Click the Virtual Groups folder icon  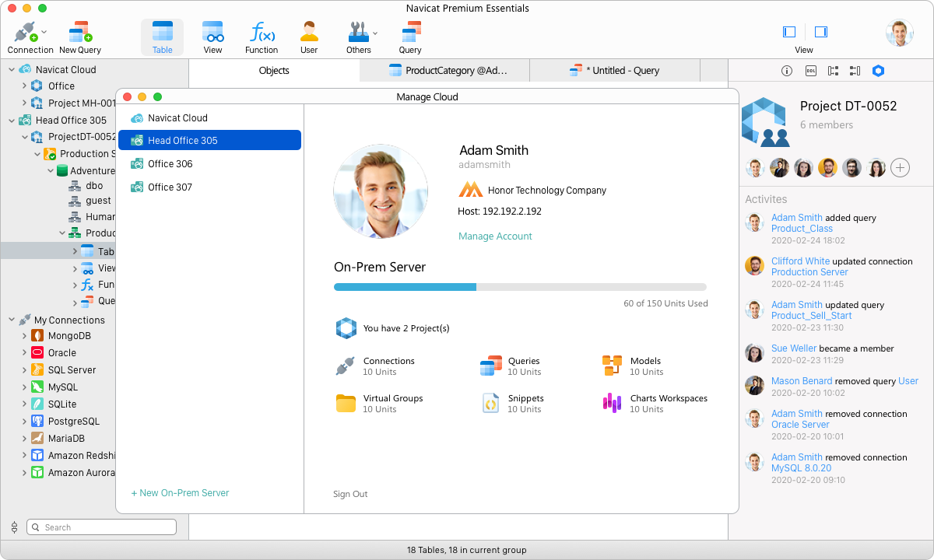[346, 403]
